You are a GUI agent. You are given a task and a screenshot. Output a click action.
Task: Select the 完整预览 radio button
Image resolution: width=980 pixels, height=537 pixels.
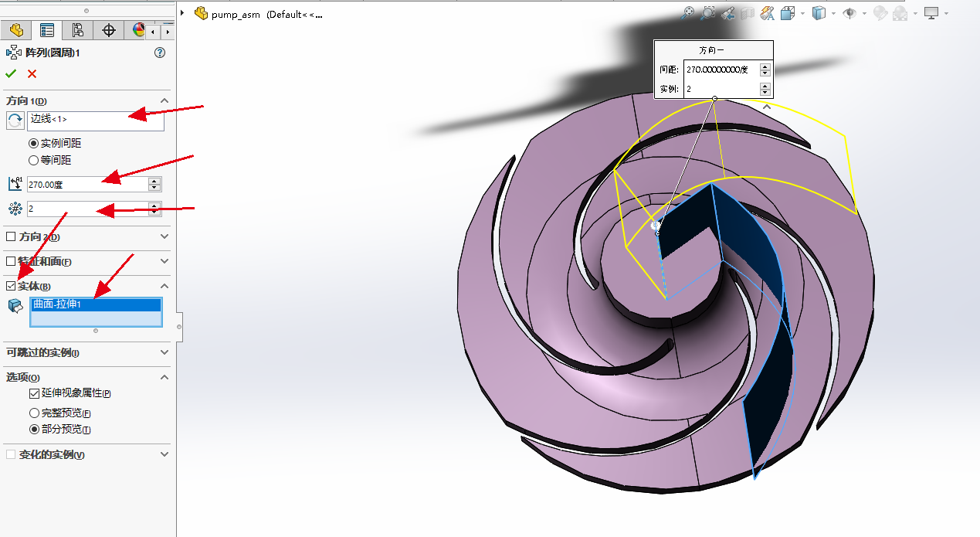point(33,412)
